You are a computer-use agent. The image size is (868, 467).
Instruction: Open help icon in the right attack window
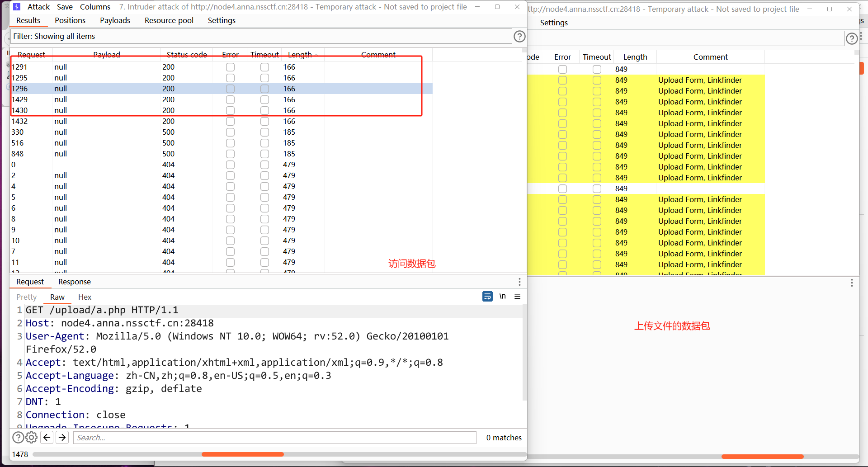pyautogui.click(x=852, y=39)
